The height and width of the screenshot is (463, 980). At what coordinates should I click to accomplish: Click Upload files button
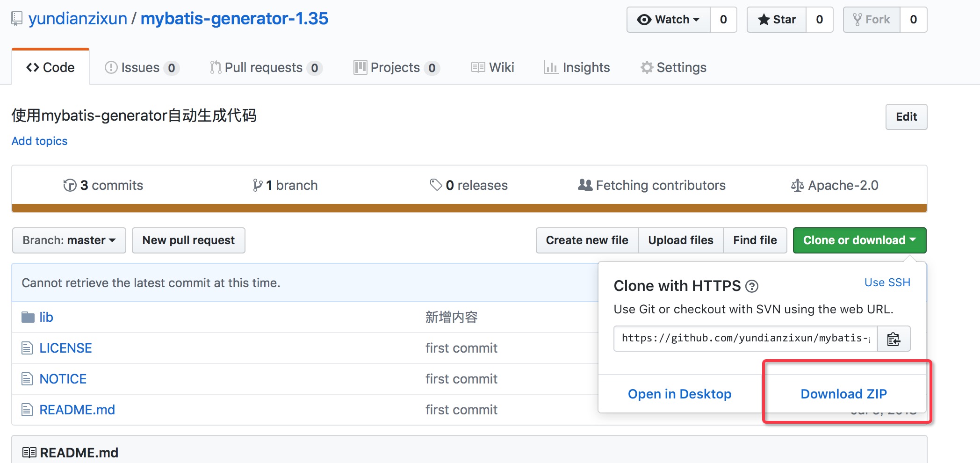[681, 240]
